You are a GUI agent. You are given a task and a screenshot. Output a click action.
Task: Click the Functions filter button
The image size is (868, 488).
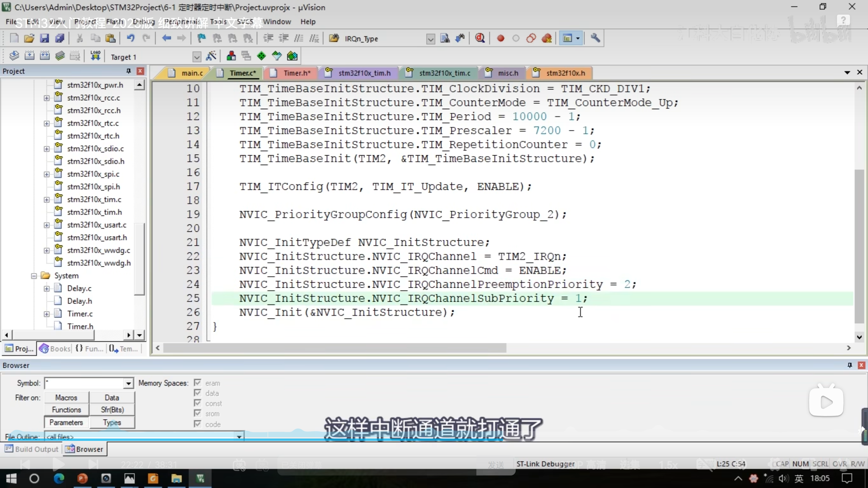click(x=66, y=410)
